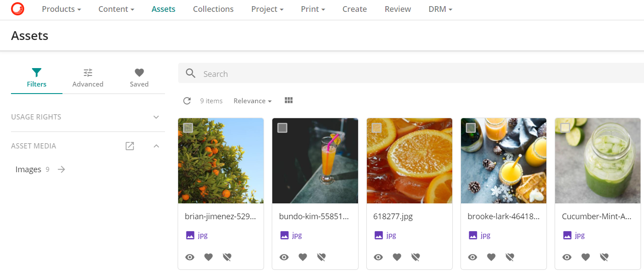This screenshot has height=275, width=644.
Task: Open the Advanced search filters icon
Action: click(88, 72)
